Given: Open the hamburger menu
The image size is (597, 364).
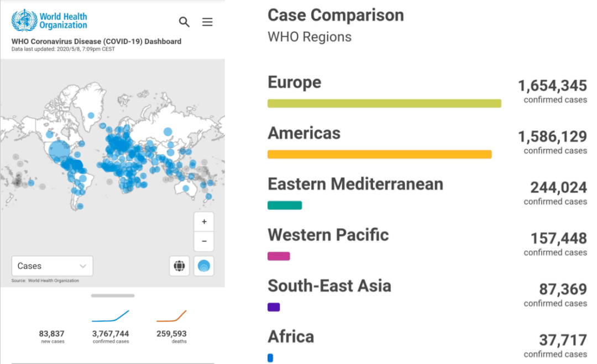Looking at the screenshot, I should [207, 22].
